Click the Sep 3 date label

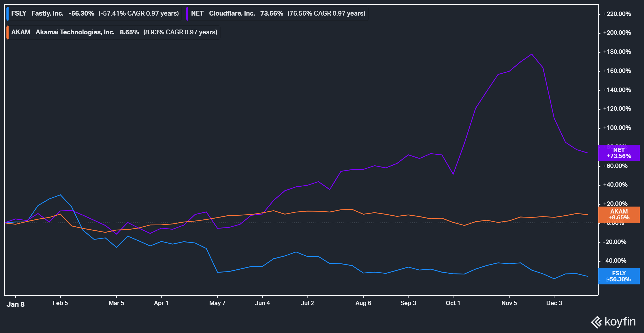click(x=408, y=303)
